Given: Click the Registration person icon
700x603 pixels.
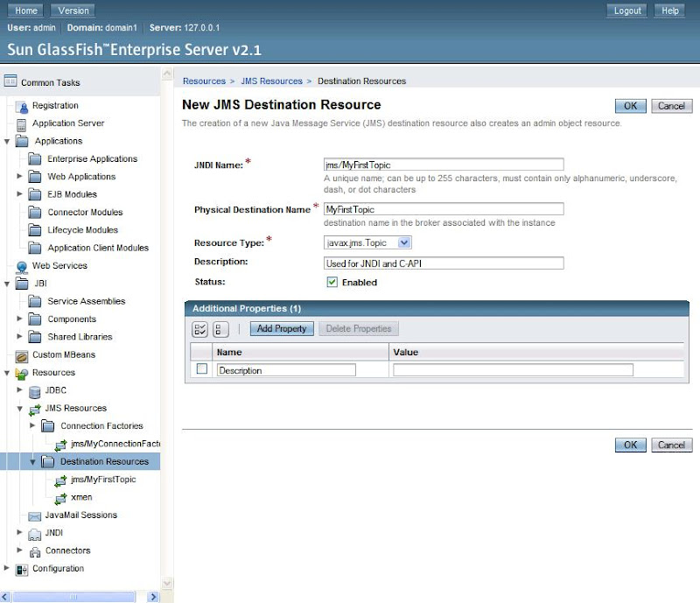Looking at the screenshot, I should [x=23, y=106].
